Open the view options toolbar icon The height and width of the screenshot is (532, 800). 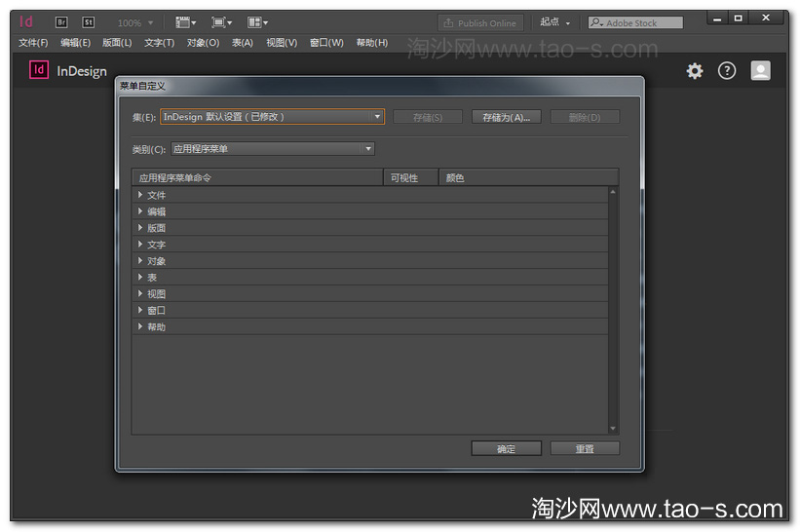pyautogui.click(x=186, y=22)
